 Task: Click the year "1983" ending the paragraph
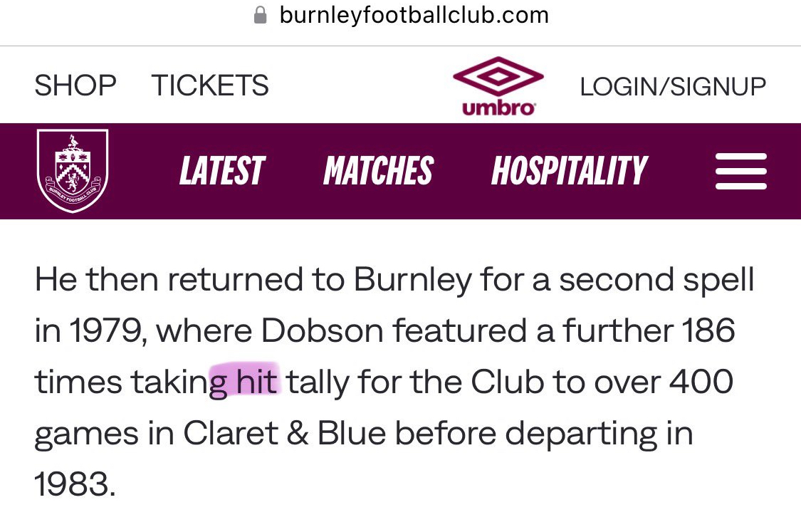[x=74, y=484]
